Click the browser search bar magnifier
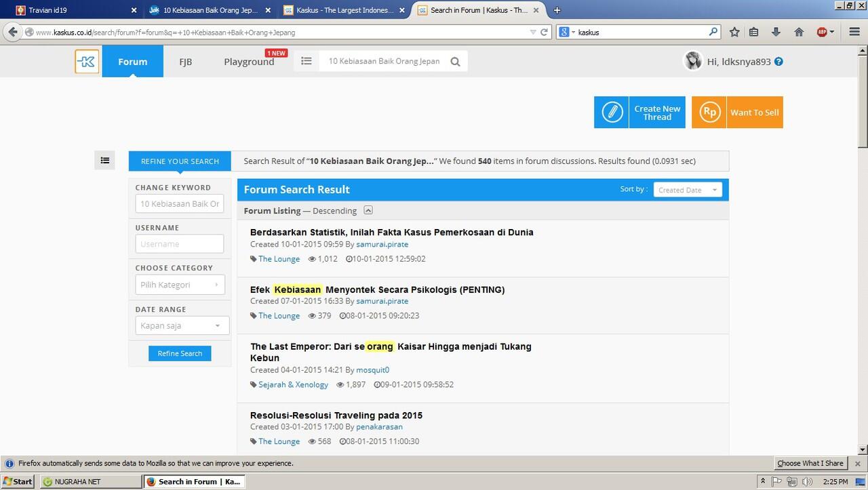Viewport: 868px width, 490px height. 713,32
